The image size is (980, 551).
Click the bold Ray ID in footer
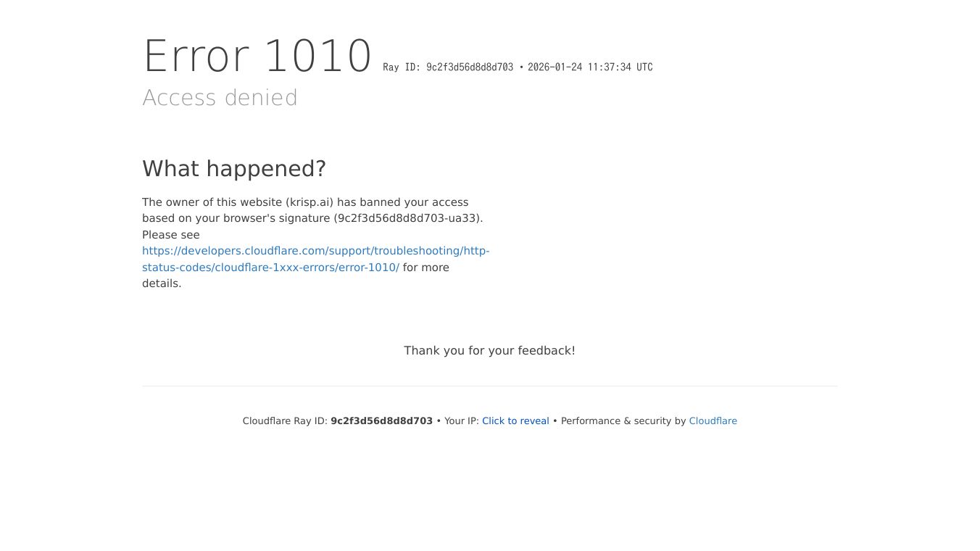pos(381,421)
